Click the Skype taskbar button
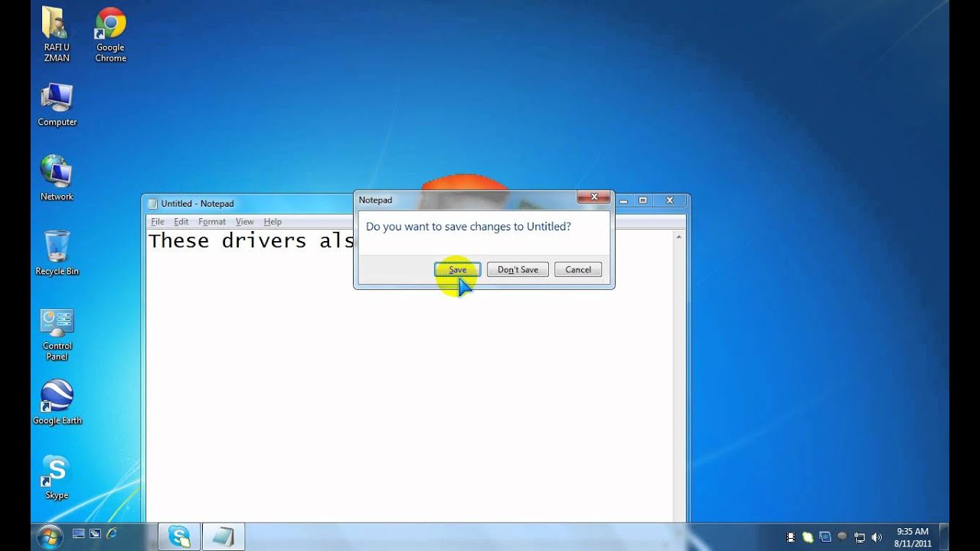 179,536
